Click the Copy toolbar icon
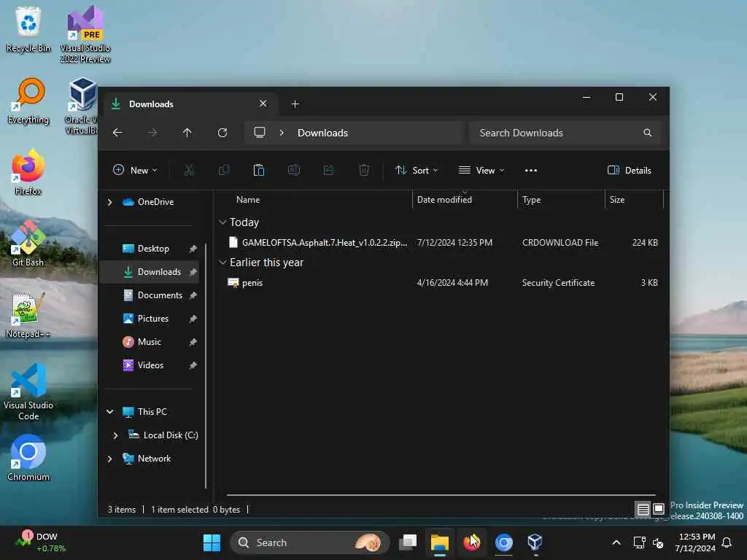 pos(223,170)
